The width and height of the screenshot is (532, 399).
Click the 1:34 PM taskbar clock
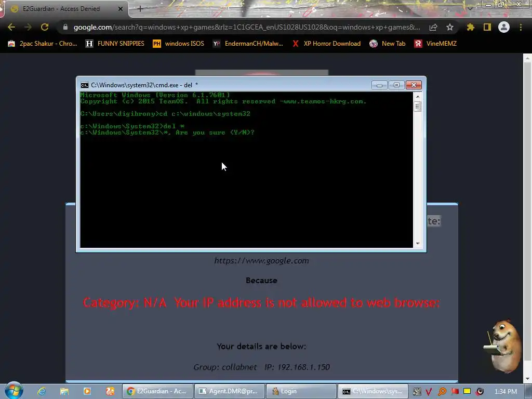click(x=506, y=392)
